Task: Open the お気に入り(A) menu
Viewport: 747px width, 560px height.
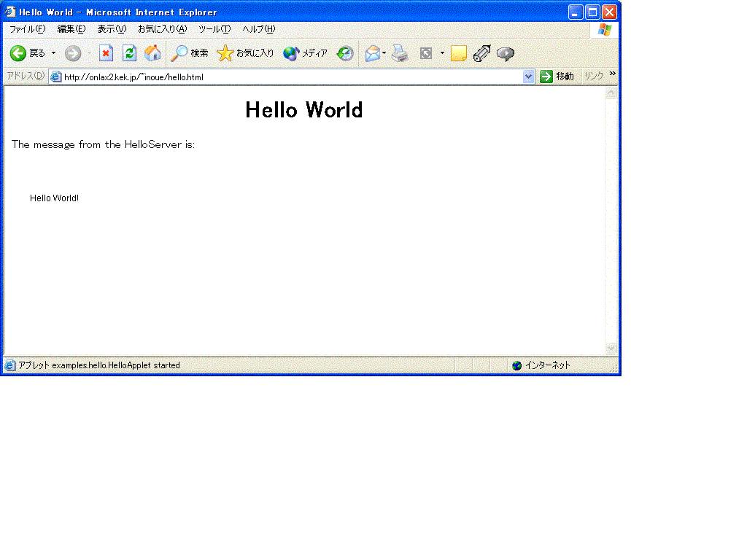Action: point(162,29)
